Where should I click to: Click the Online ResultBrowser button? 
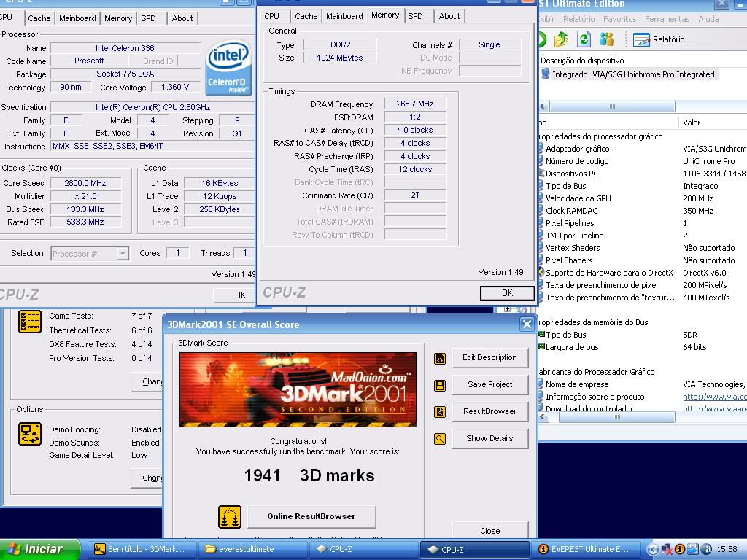click(x=311, y=516)
